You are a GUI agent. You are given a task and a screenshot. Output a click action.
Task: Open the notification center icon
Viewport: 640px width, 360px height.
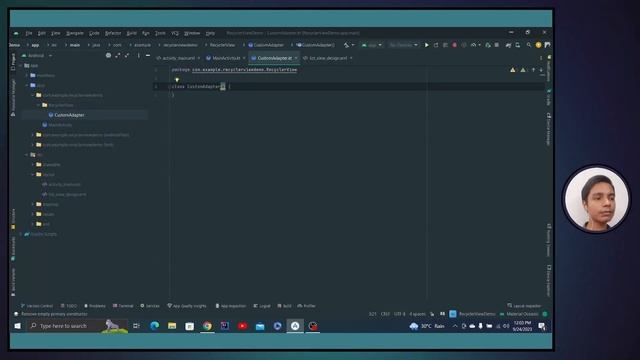542,326
